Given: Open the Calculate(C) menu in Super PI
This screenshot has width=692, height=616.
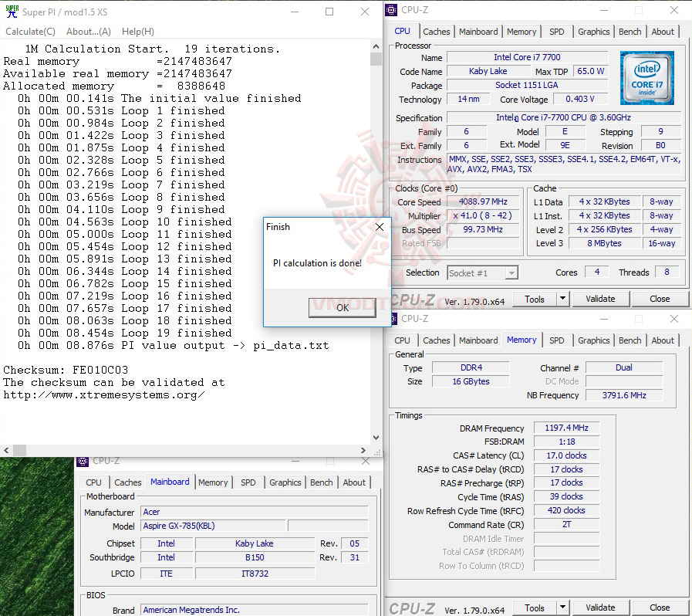Looking at the screenshot, I should 30,32.
